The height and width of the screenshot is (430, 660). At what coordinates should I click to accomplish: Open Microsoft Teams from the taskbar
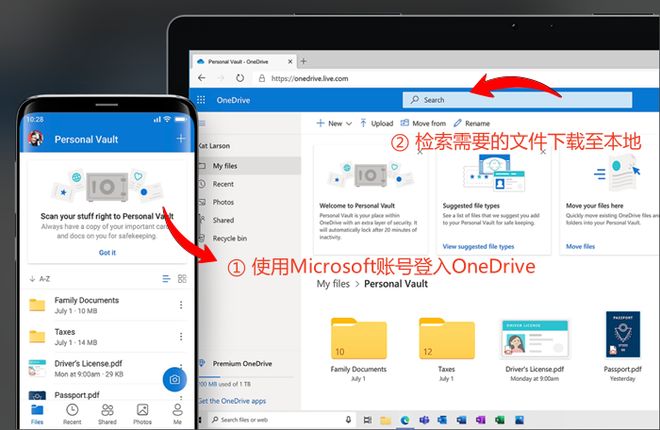pyautogui.click(x=424, y=419)
